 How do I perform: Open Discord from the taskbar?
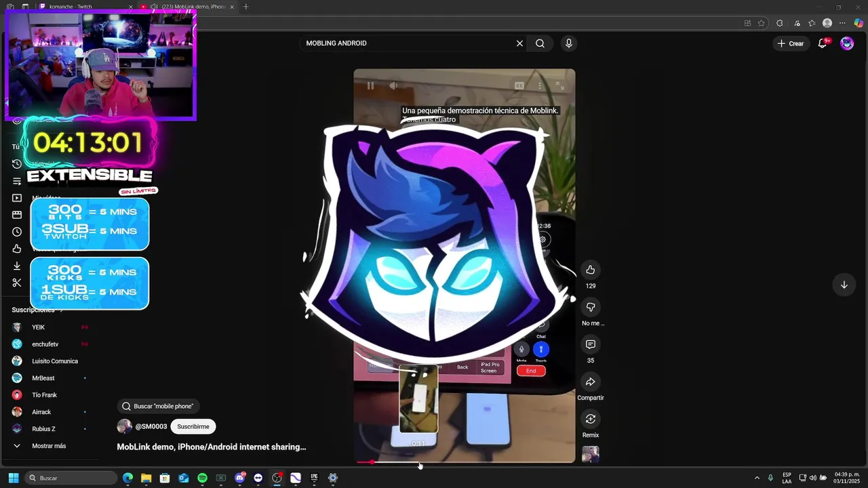[x=239, y=478]
